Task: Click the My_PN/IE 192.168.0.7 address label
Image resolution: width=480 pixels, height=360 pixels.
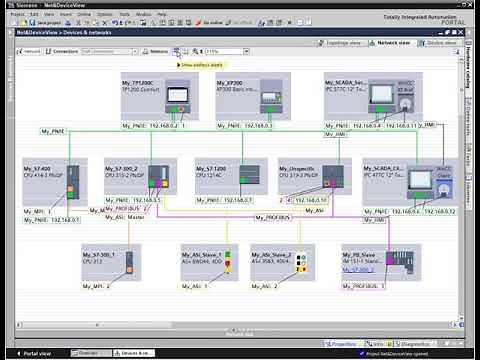Action: [224, 200]
